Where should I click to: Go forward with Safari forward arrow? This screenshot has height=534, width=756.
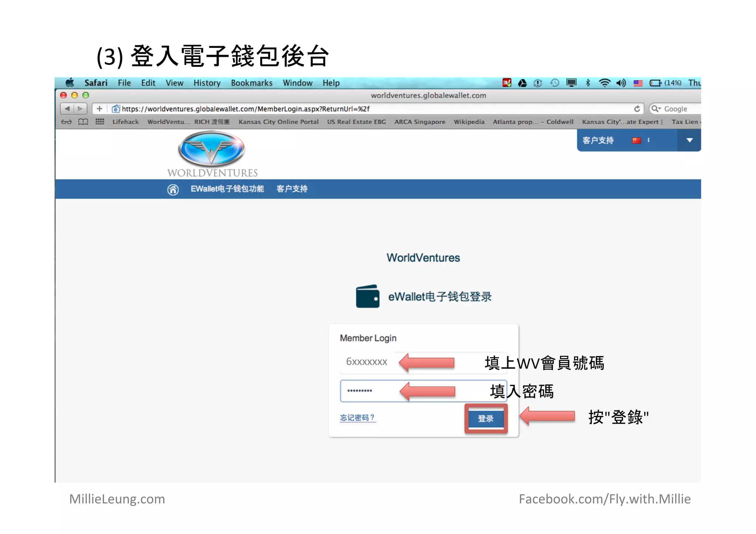pos(80,108)
